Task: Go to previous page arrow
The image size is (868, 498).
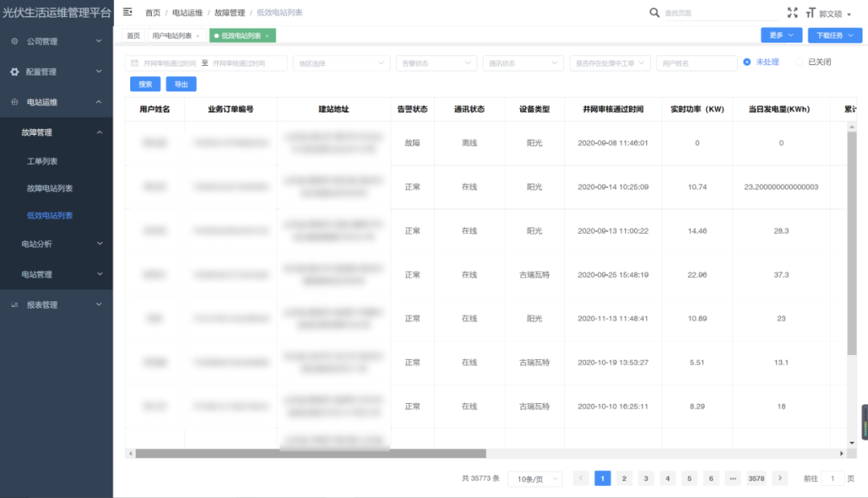Action: (x=581, y=478)
